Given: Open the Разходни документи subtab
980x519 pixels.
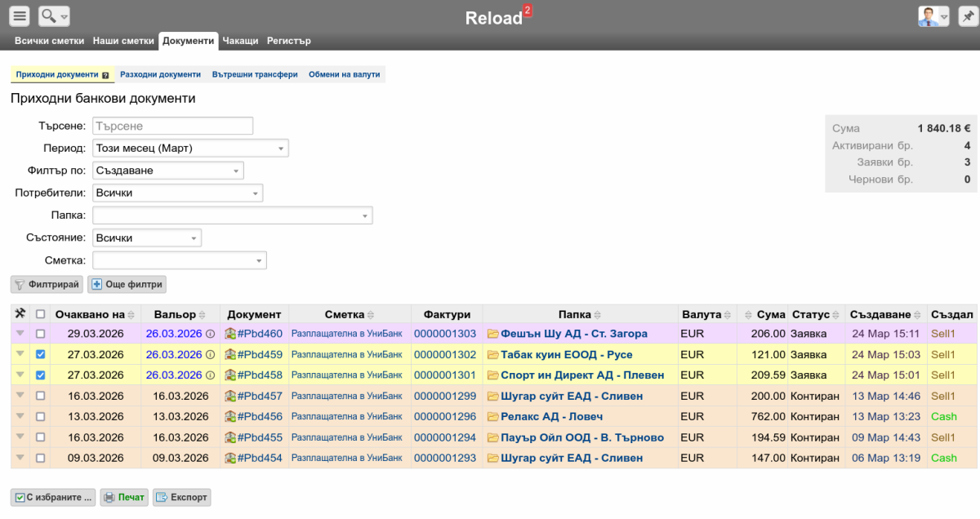Looking at the screenshot, I should [x=160, y=74].
